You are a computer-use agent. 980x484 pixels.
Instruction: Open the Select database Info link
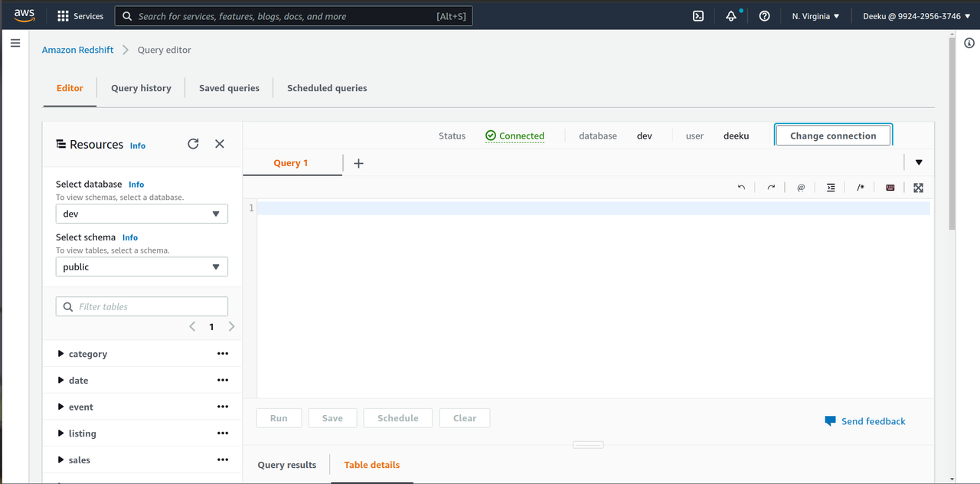(x=136, y=185)
